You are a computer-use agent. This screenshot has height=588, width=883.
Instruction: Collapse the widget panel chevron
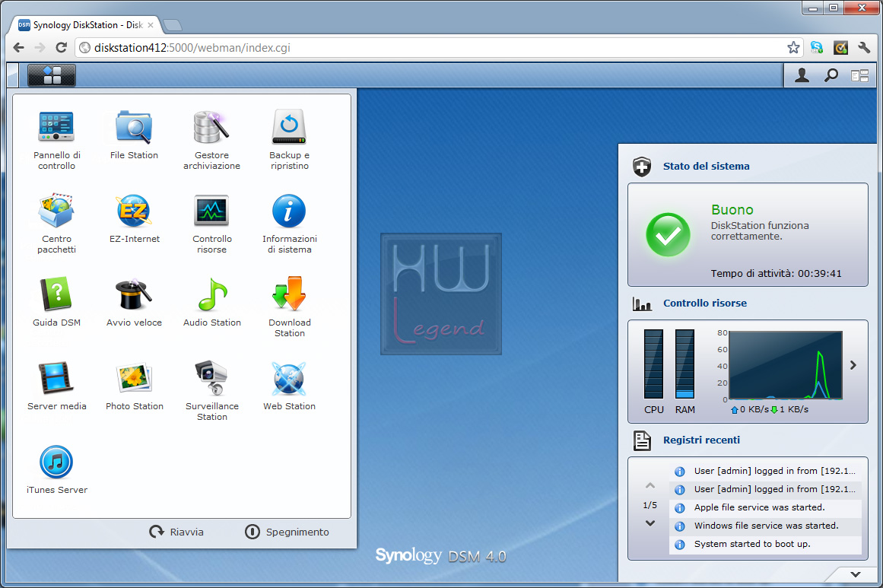[x=856, y=574]
